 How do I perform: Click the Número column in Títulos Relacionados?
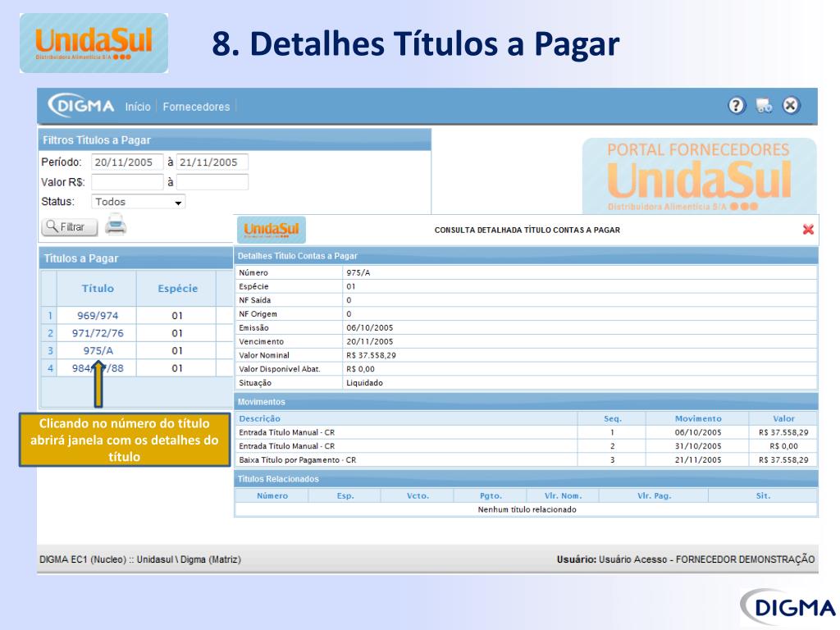[272, 496]
